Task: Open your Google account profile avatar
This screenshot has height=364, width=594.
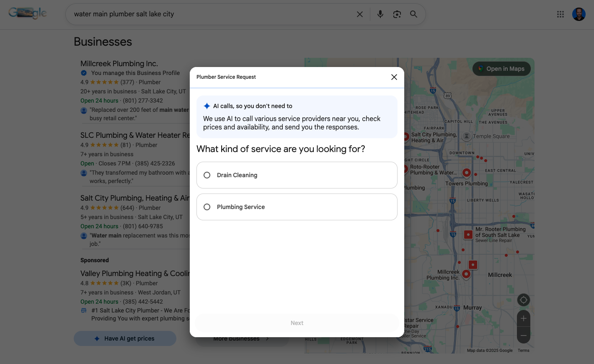Action: coord(579,14)
